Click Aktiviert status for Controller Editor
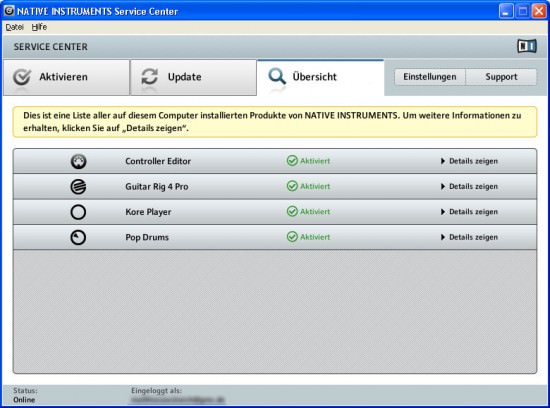550x408 pixels. click(315, 161)
